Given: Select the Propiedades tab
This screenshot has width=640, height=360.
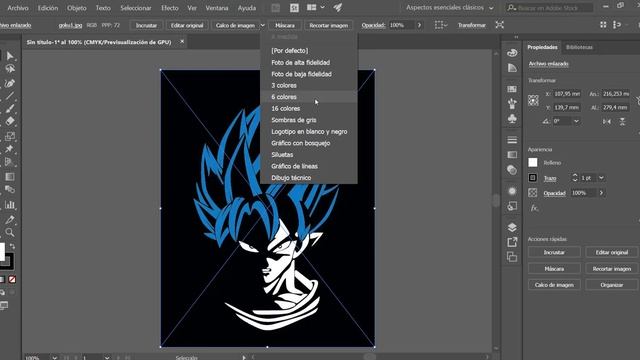Looking at the screenshot, I should (x=542, y=47).
